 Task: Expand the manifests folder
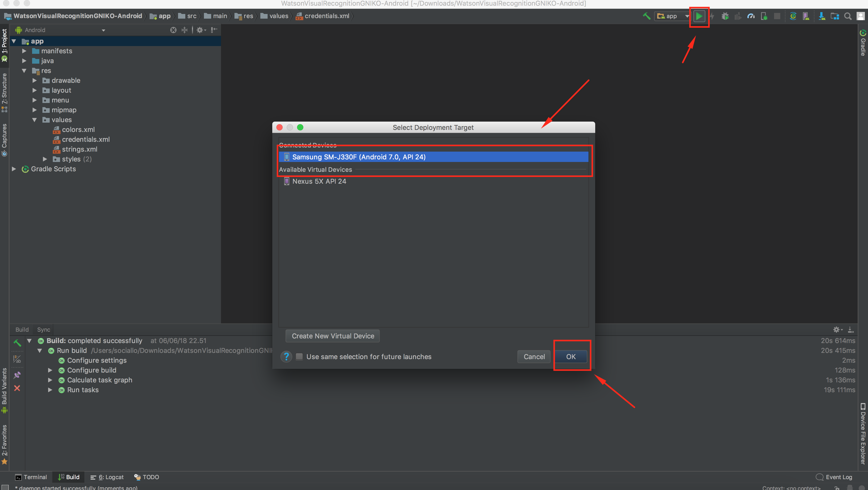24,51
